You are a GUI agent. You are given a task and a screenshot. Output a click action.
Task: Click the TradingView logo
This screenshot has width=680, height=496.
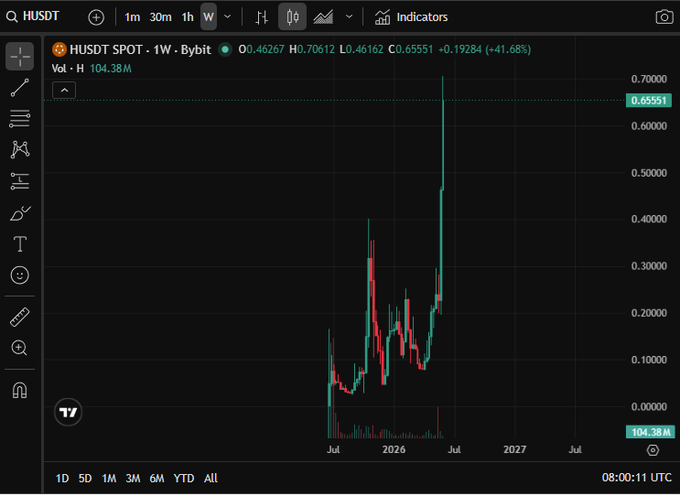(x=68, y=412)
